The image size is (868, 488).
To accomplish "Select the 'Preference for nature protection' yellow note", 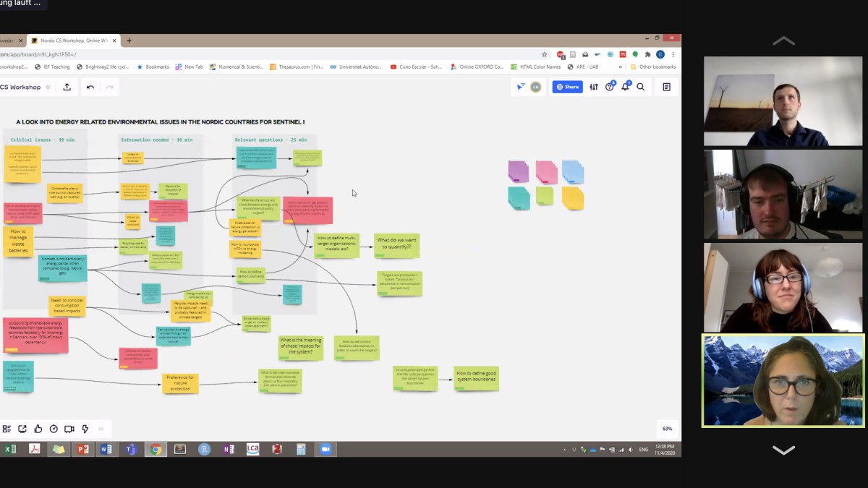I will coord(180,383).
